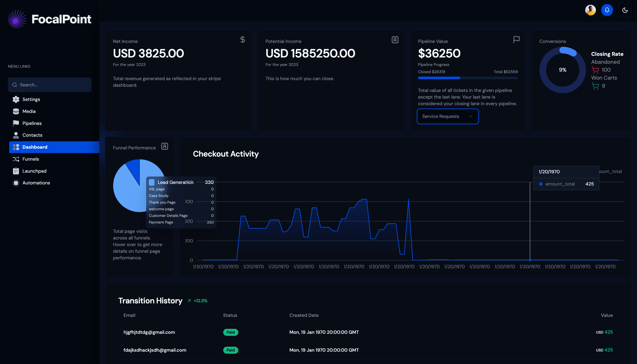Click the Launchpad icon in sidebar
Image resolution: width=637 pixels, height=364 pixels.
point(16,171)
